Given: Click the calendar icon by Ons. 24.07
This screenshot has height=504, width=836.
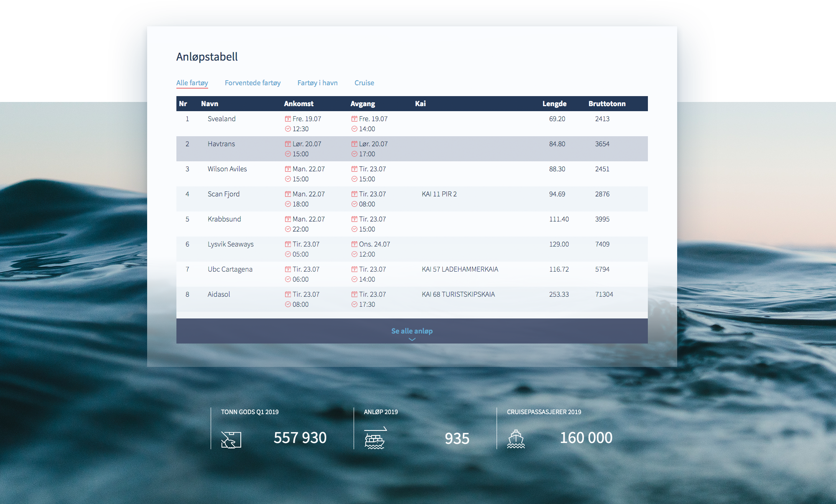Looking at the screenshot, I should pyautogui.click(x=354, y=244).
